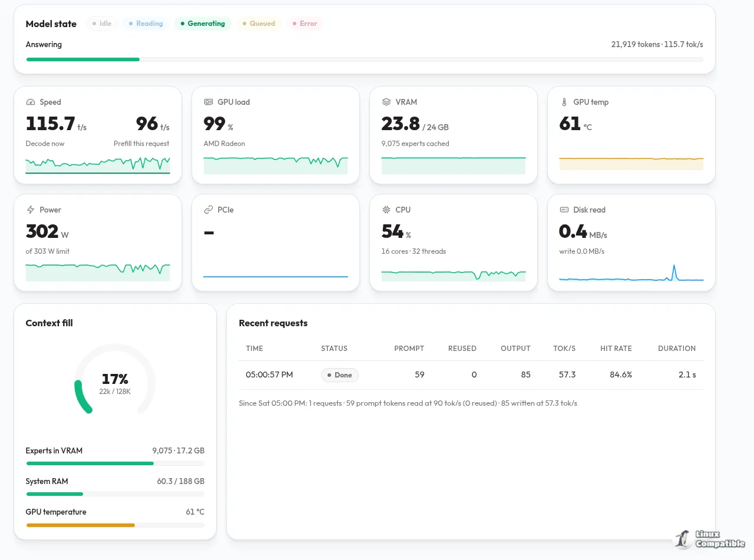The width and height of the screenshot is (754, 560).
Task: Click the STATUS column header
Action: tap(334, 349)
